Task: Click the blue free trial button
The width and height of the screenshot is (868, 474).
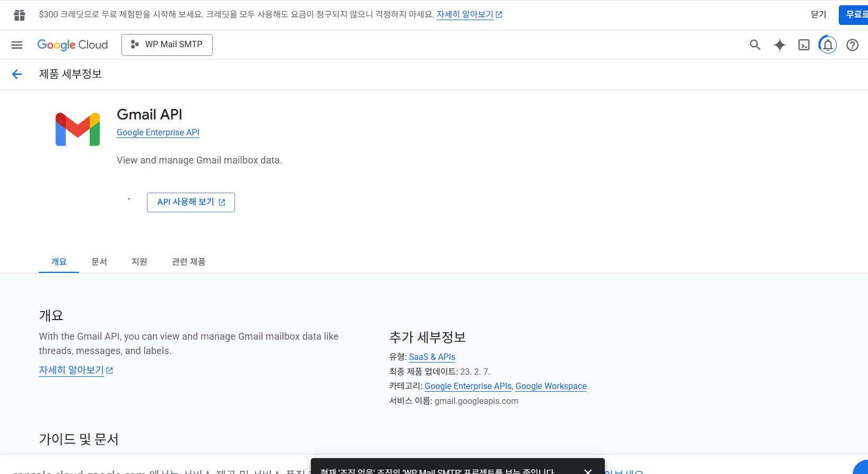Action: (x=854, y=15)
